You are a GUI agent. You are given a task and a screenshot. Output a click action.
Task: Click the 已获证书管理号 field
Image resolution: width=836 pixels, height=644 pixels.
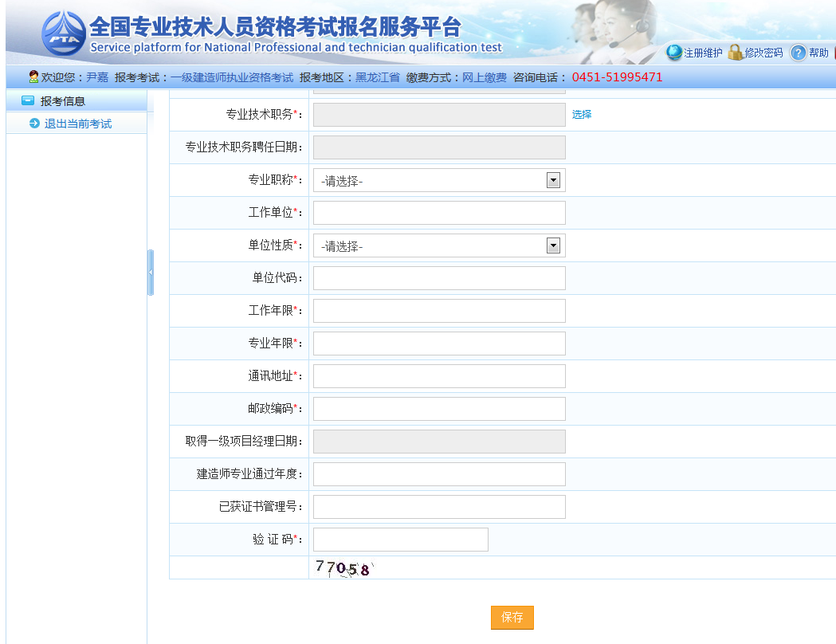(x=439, y=507)
